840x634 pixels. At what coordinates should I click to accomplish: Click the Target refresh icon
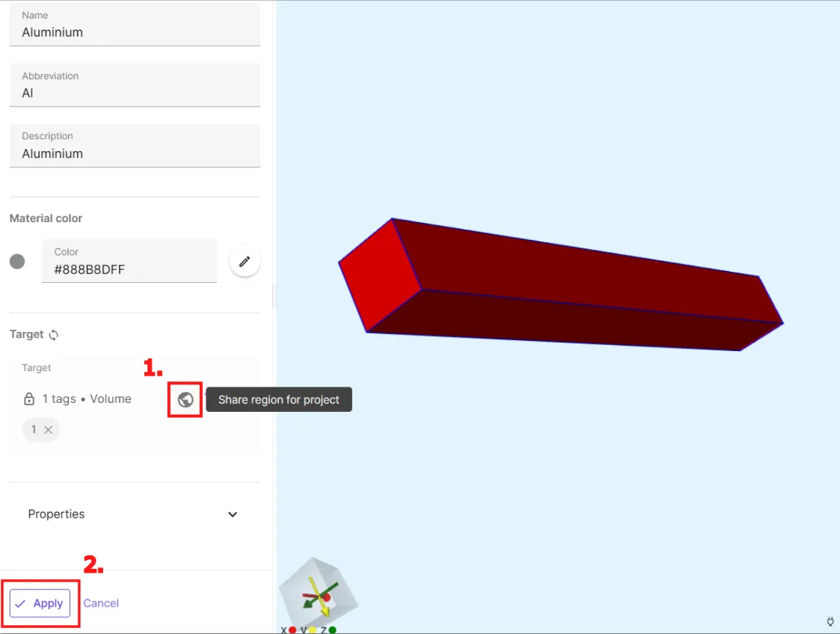coord(53,335)
